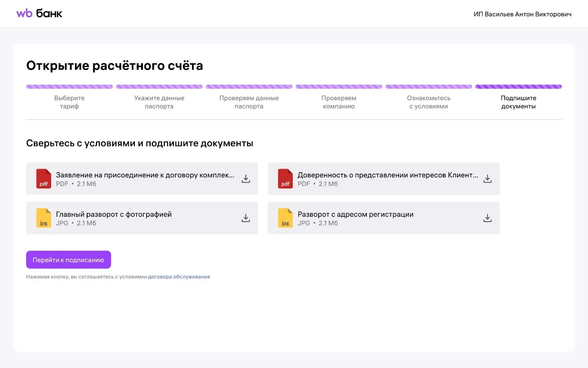Go to the Укажите данные паспорта step
588x368 pixels.
tap(159, 102)
